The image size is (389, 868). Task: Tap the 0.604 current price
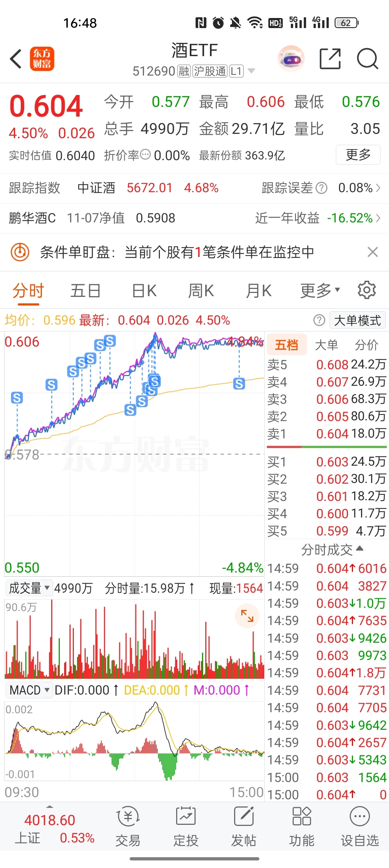[x=46, y=106]
